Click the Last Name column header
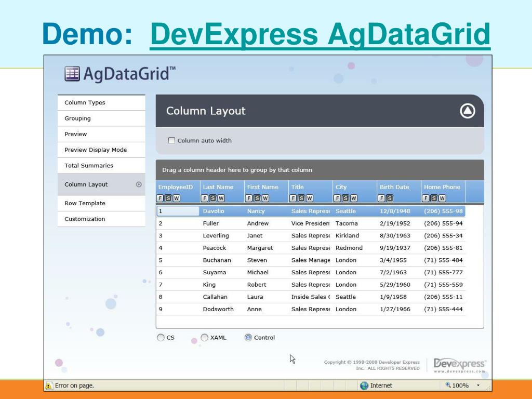532x399 pixels. pyautogui.click(x=222, y=192)
